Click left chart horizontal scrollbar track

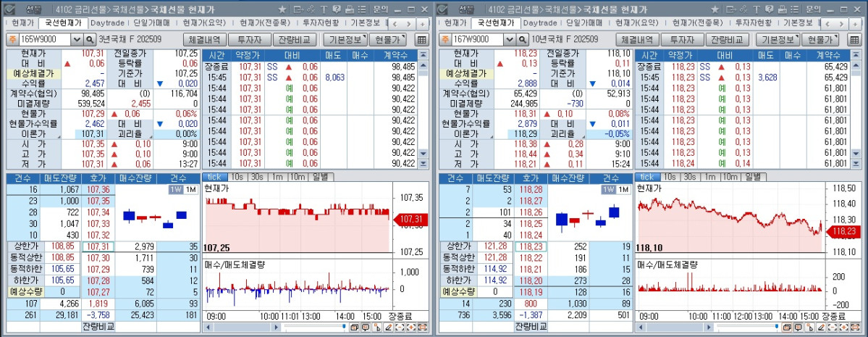[x=243, y=328]
